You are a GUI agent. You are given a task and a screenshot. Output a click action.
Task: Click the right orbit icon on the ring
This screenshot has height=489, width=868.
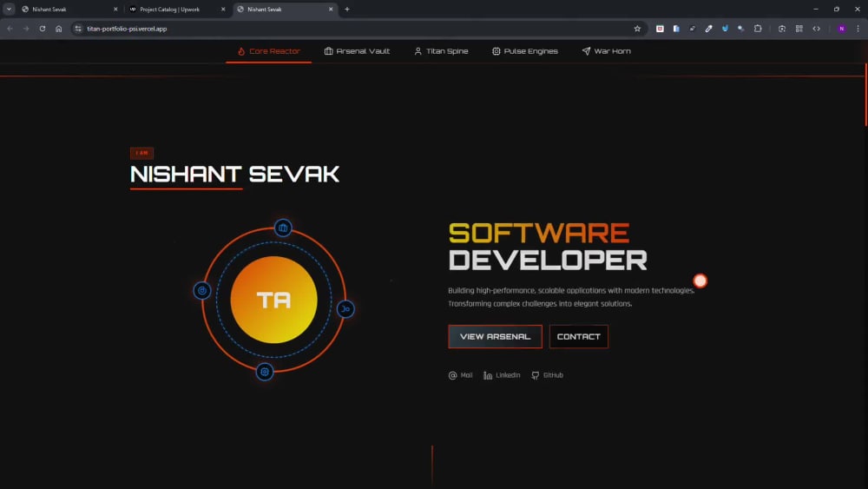click(x=345, y=309)
